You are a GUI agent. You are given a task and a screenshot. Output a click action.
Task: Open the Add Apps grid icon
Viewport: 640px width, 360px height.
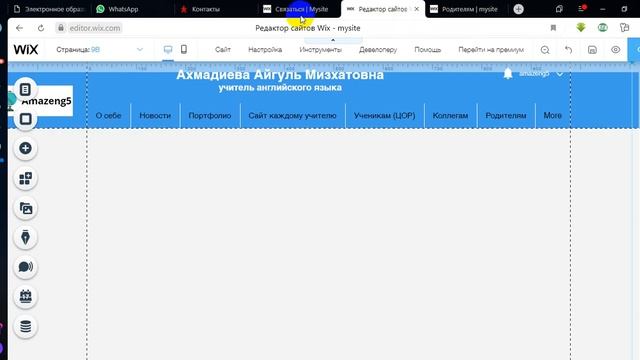click(25, 178)
